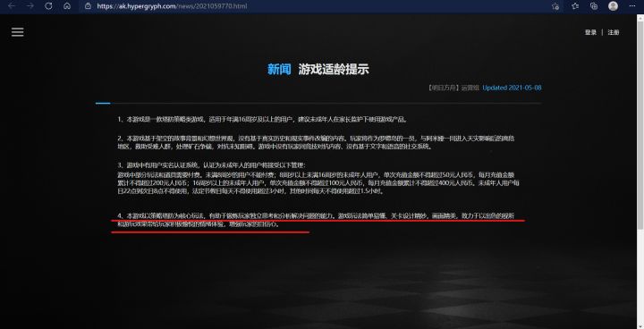Click the line mentioning 50元人民币 recharge limit
This screenshot has height=329, width=644.
coord(316,175)
